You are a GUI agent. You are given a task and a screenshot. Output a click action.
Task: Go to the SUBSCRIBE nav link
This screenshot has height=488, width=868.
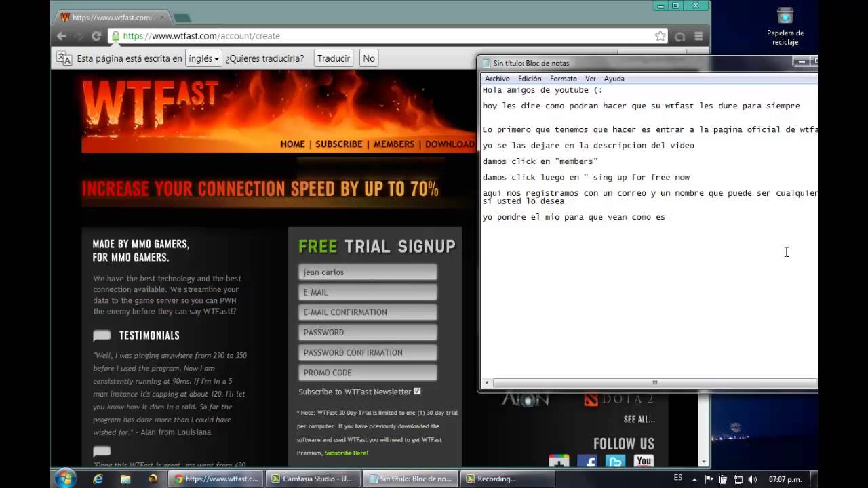click(338, 144)
